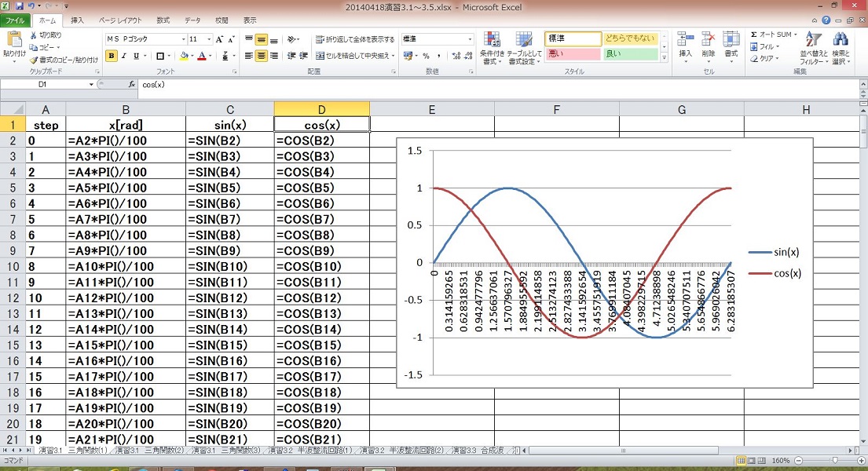The height and width of the screenshot is (471, 868).
Task: Toggle wrap text (折り返して全体を表示する)
Action: pos(355,39)
